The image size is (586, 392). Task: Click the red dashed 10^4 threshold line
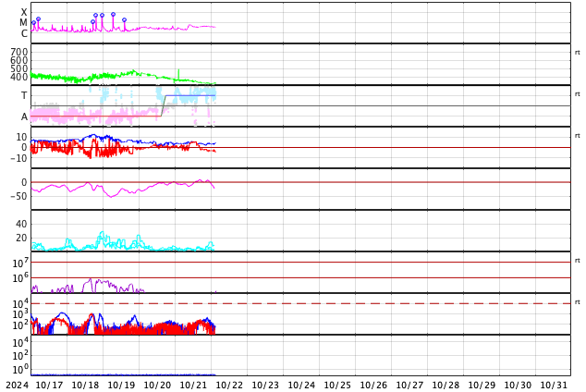[300, 303]
